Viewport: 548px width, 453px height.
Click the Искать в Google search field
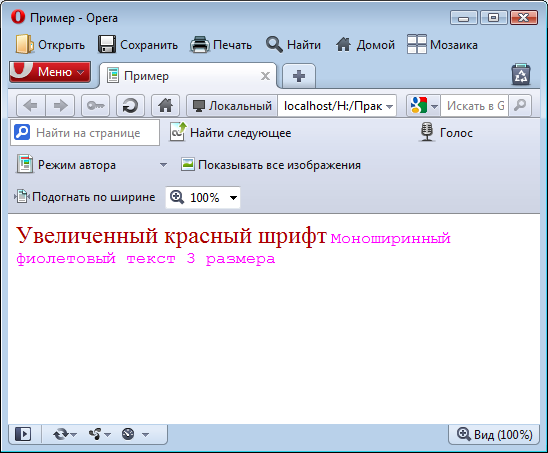pos(475,106)
